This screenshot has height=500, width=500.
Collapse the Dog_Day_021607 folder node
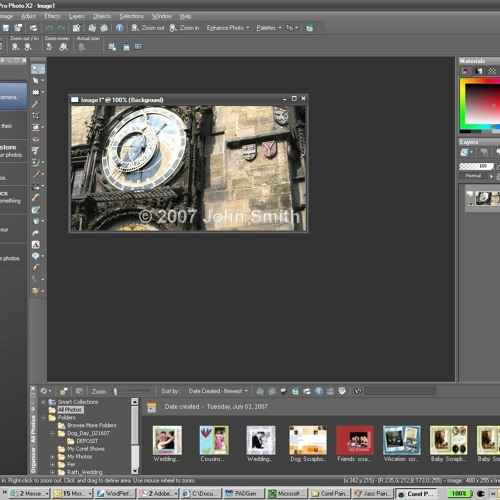[52, 433]
